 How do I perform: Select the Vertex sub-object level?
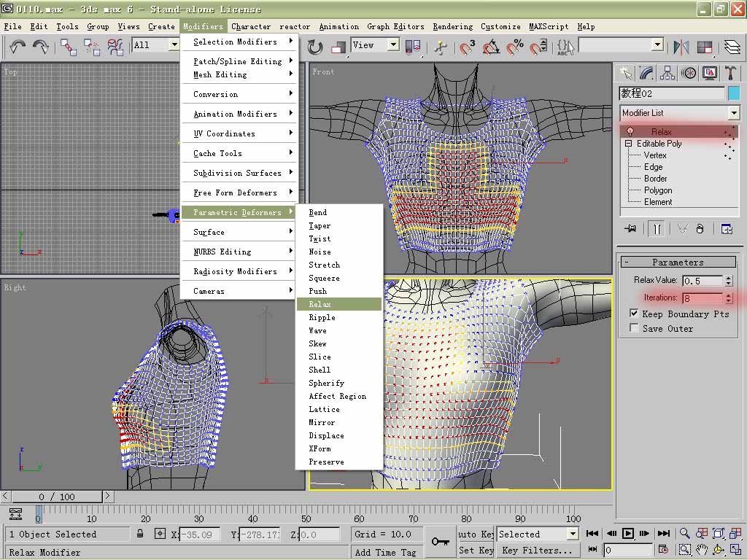coord(655,155)
